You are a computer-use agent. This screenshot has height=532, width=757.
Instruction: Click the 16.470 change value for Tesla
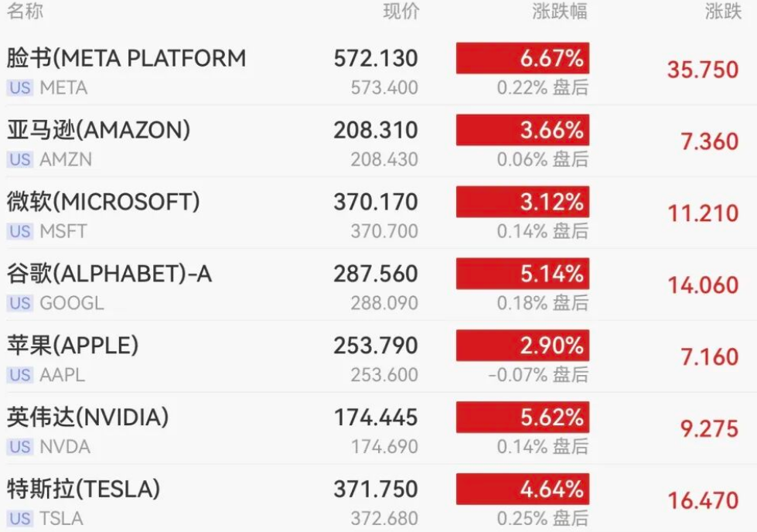click(x=704, y=501)
